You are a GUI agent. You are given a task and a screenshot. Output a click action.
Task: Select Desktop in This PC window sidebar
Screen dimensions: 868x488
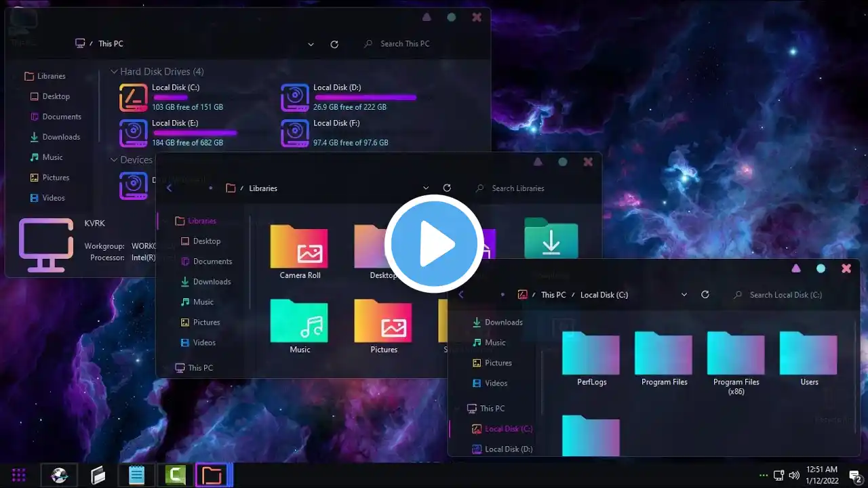point(50,96)
